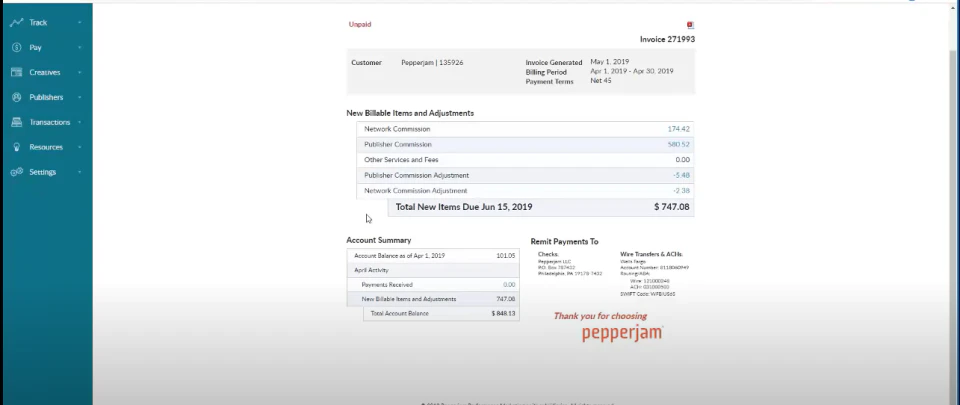The height and width of the screenshot is (405, 960).
Task: Click the Resources lightbulb icon
Action: point(17,147)
